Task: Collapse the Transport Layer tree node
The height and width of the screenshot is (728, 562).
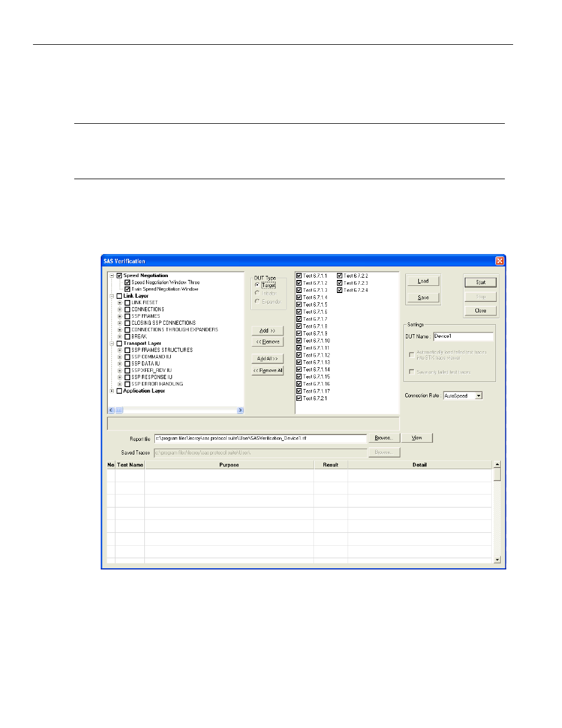Action: coord(112,343)
